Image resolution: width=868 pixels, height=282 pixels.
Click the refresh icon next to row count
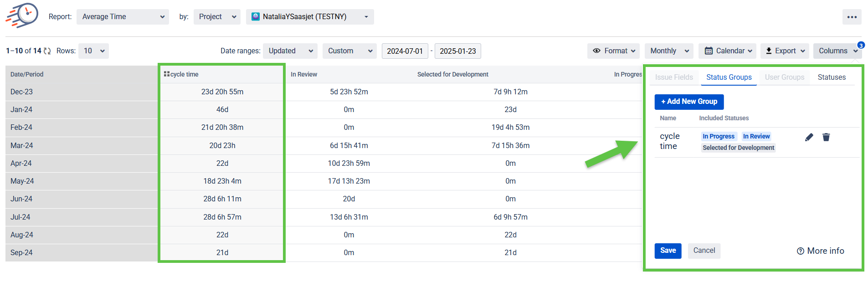tap(47, 51)
